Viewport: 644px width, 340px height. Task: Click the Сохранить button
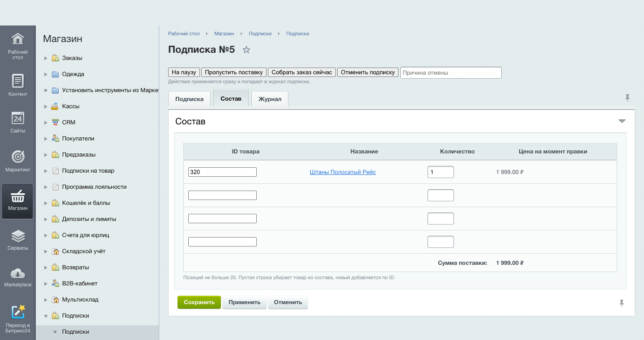[199, 302]
